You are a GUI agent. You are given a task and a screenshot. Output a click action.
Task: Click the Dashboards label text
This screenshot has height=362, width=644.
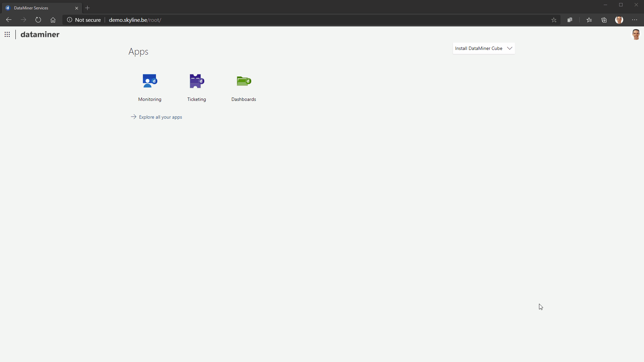coord(244,99)
